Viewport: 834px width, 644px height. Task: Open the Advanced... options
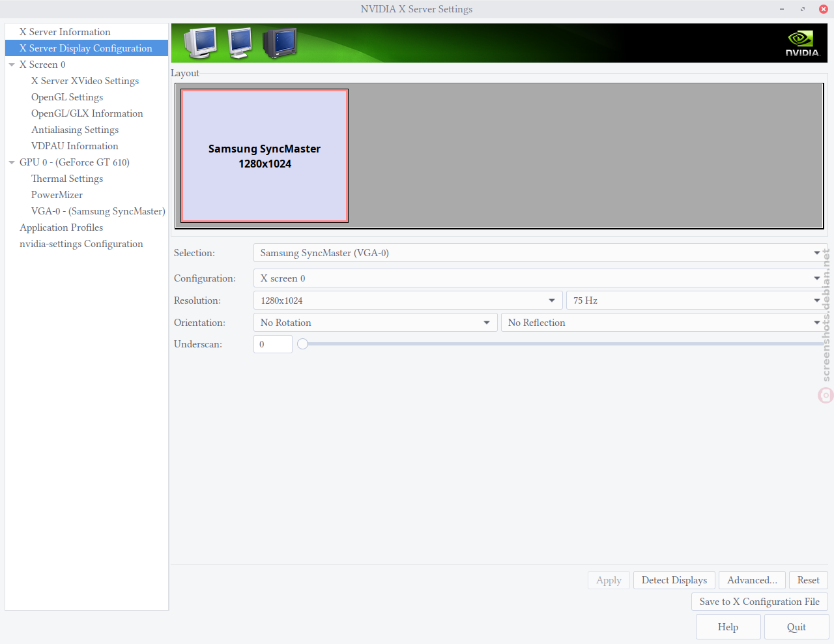tap(752, 580)
